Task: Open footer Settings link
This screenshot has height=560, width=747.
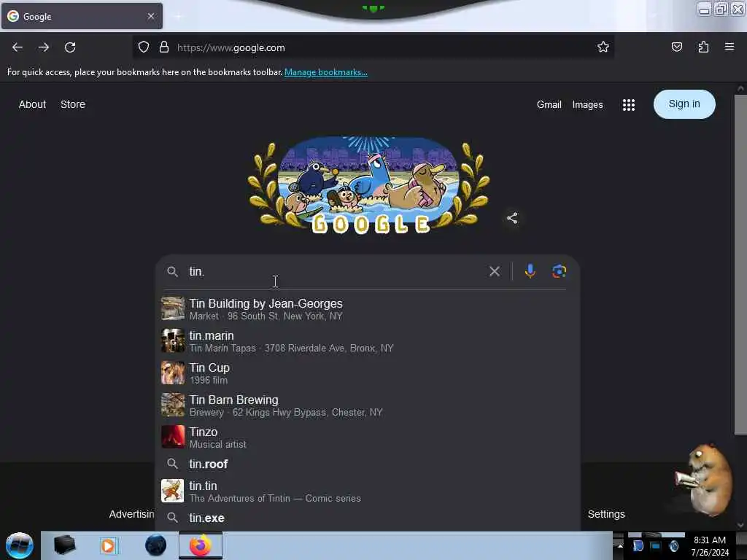Action: click(x=606, y=514)
